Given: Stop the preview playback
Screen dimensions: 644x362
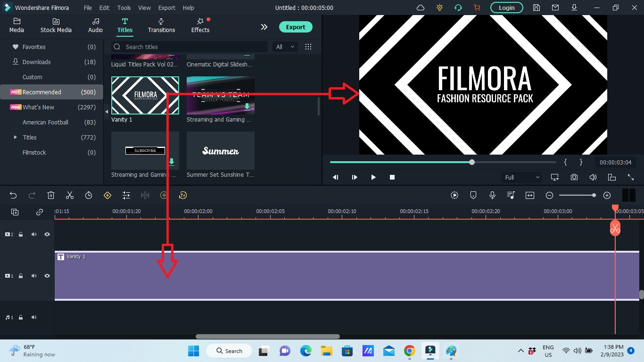Looking at the screenshot, I should coord(392,177).
